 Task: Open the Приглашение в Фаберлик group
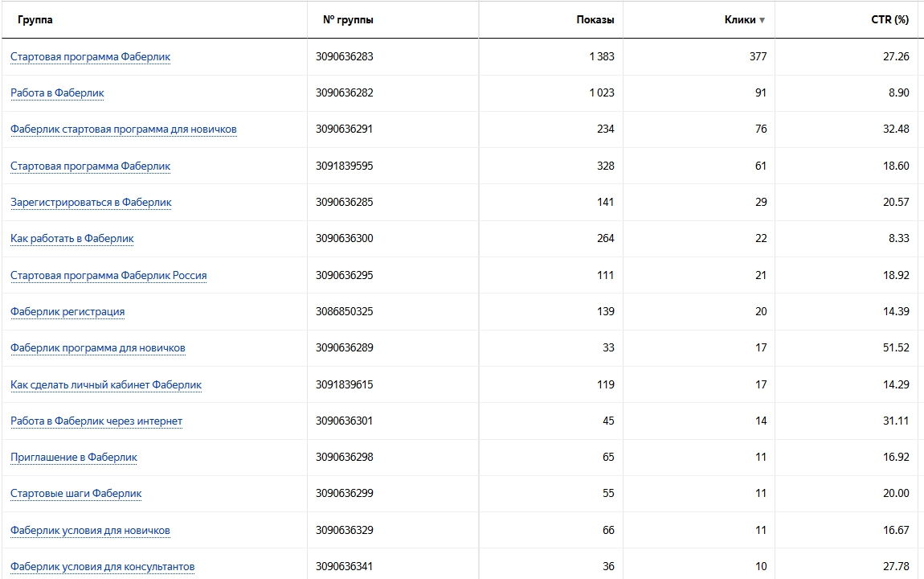click(74, 458)
